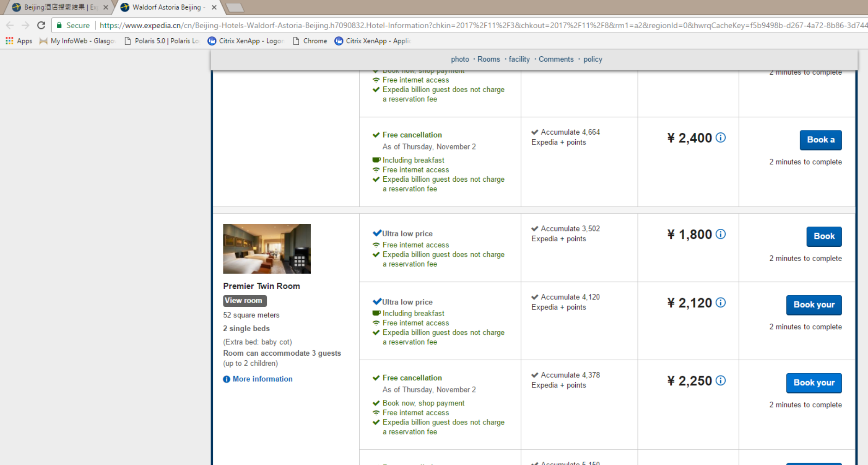Book the ¥ 2,400 room option
The image size is (868, 465).
coord(820,140)
